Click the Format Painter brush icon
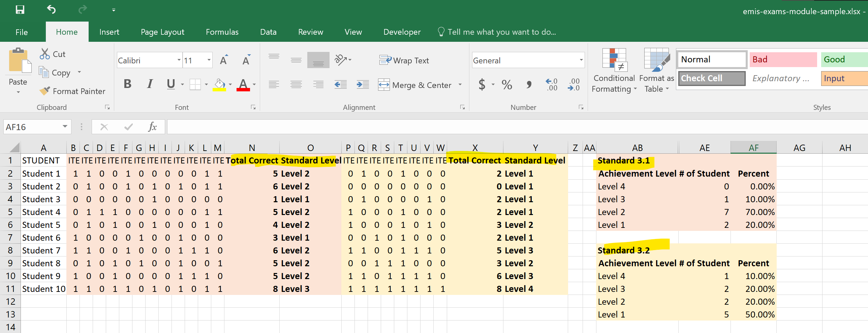 44,91
